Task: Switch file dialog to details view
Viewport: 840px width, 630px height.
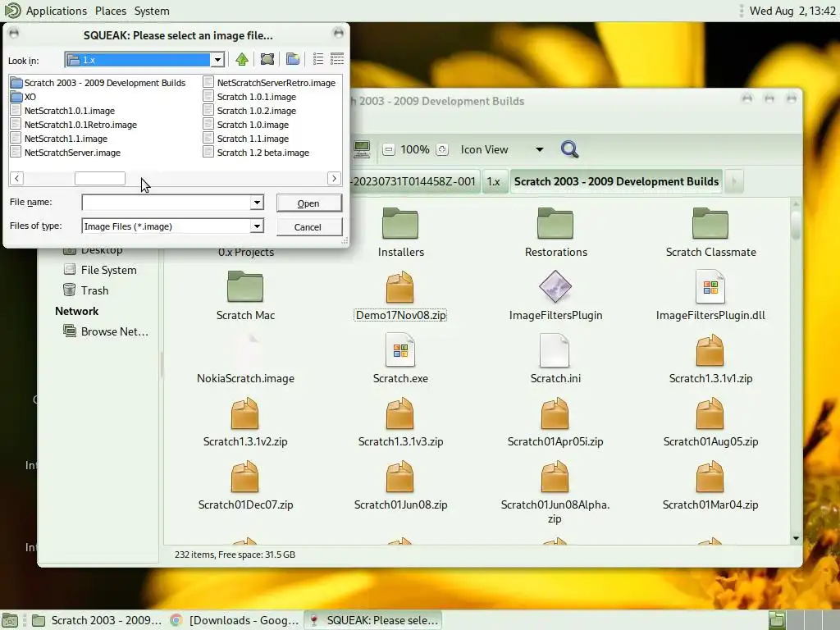Action: click(337, 59)
